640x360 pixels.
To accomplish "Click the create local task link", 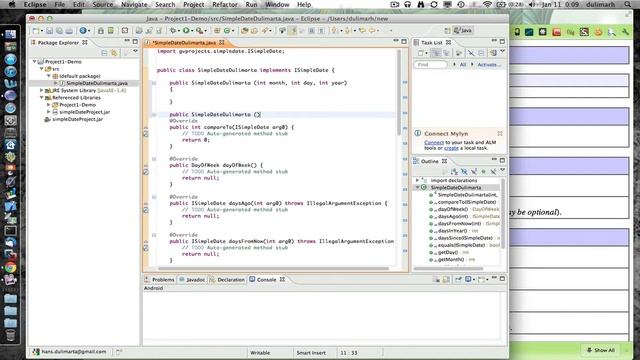I will coord(451,148).
